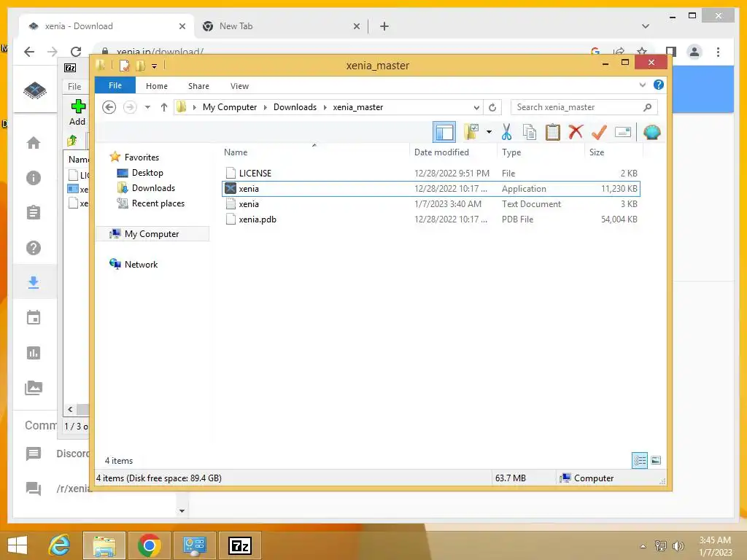
Task: Click the calendar icon in xenia sidebar
Action: tap(34, 318)
